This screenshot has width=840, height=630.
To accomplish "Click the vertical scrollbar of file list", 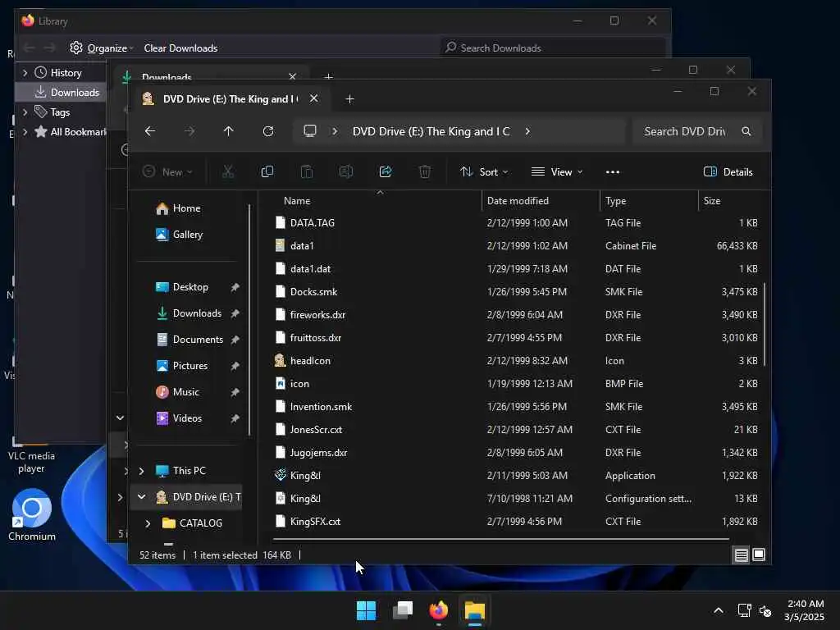I will click(x=765, y=325).
